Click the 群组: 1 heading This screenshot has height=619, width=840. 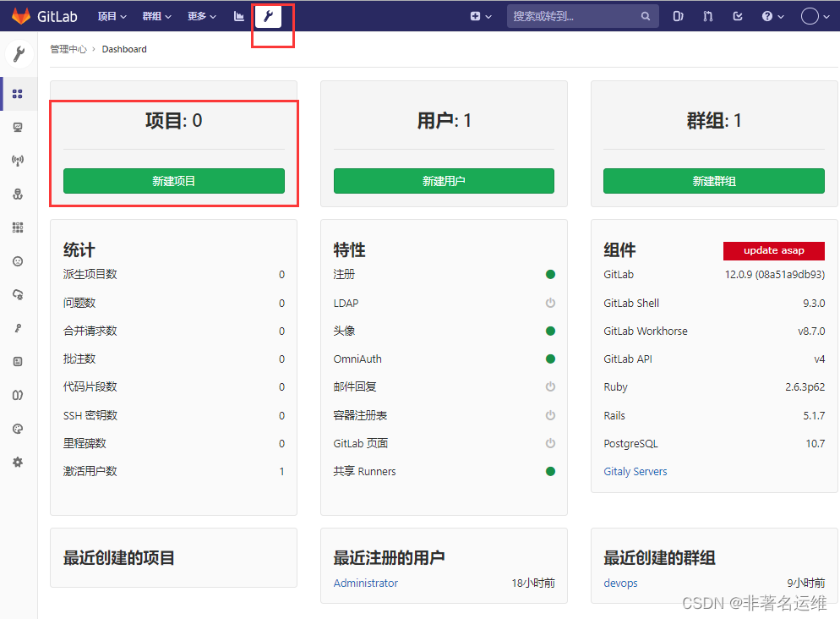[x=714, y=121]
